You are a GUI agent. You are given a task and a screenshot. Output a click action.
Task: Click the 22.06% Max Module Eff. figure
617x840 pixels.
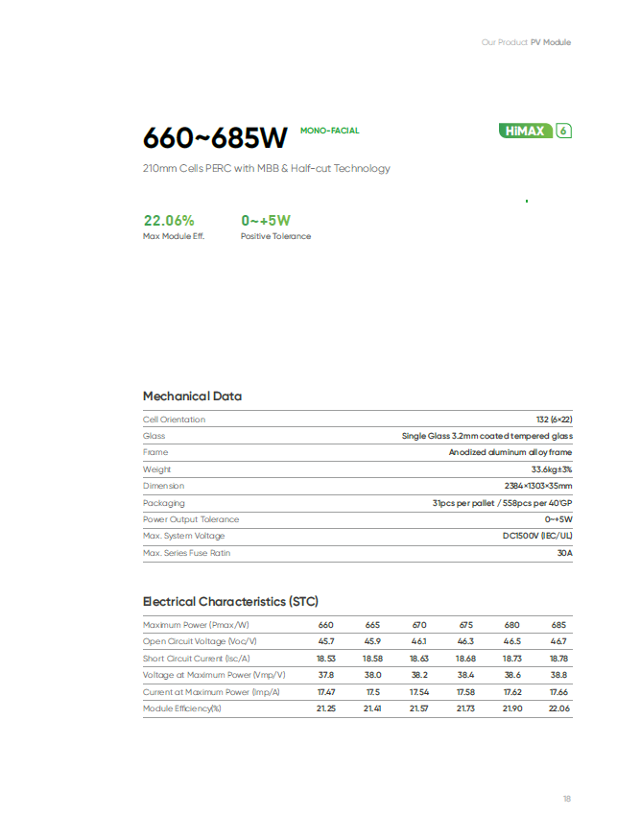point(169,221)
